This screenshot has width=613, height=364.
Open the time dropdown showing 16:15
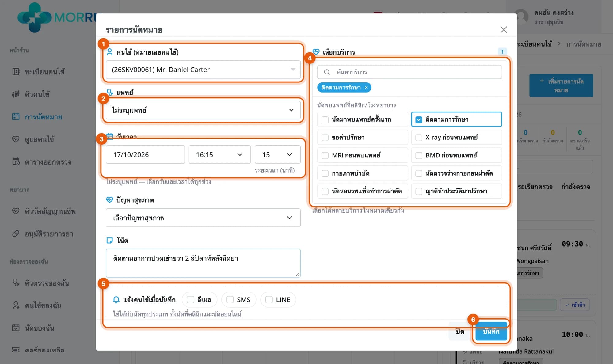coord(220,154)
